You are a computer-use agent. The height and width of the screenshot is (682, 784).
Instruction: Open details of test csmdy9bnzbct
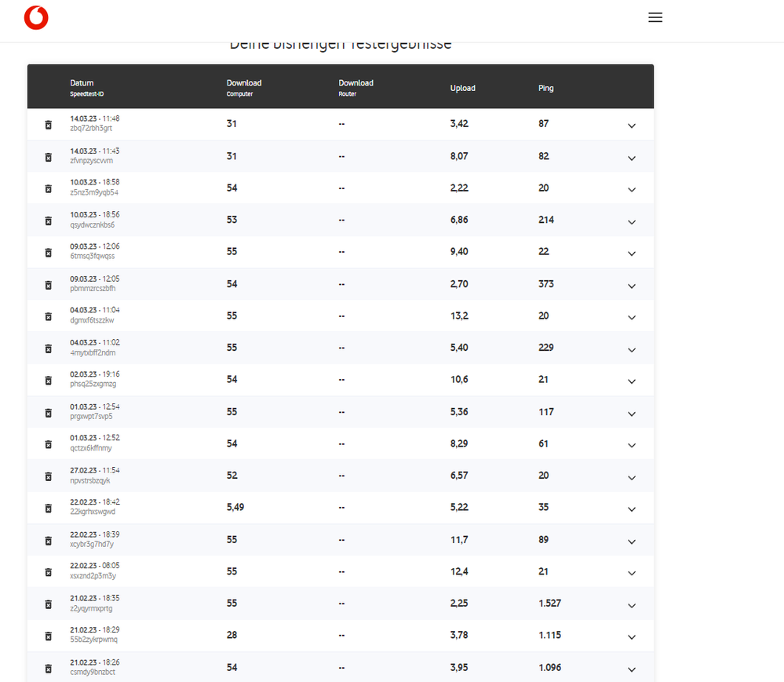(631, 669)
